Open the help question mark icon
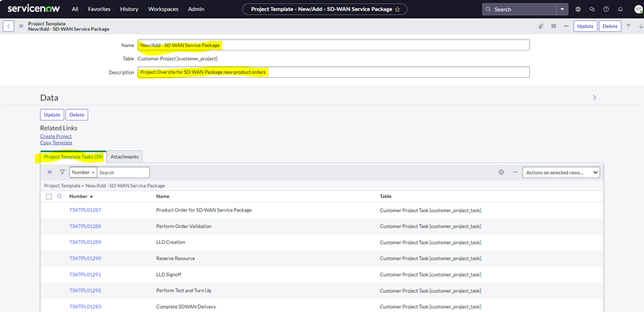644x312 pixels. click(x=605, y=9)
